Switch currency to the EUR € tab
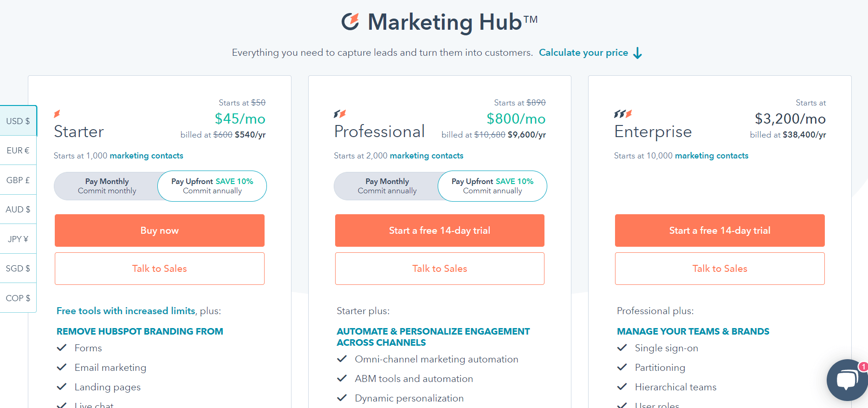 18,151
